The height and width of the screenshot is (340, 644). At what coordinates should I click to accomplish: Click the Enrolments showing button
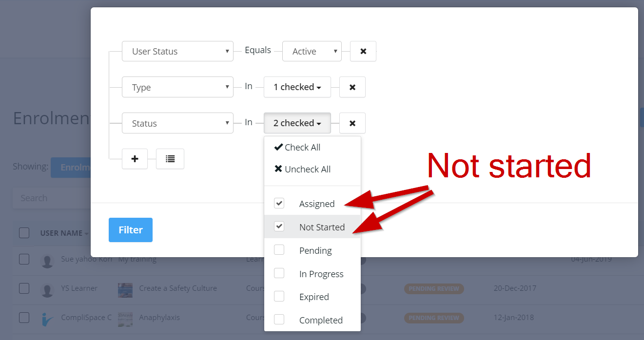pyautogui.click(x=73, y=167)
